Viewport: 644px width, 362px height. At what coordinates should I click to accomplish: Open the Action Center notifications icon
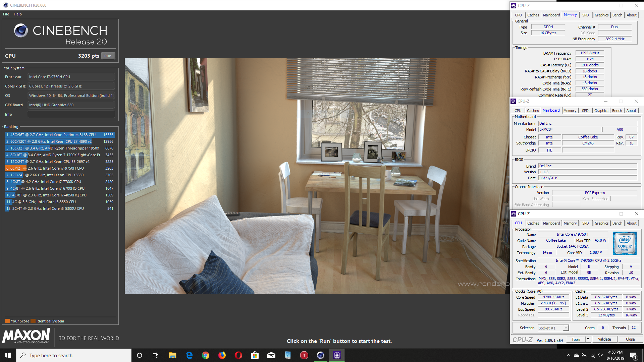coord(634,355)
